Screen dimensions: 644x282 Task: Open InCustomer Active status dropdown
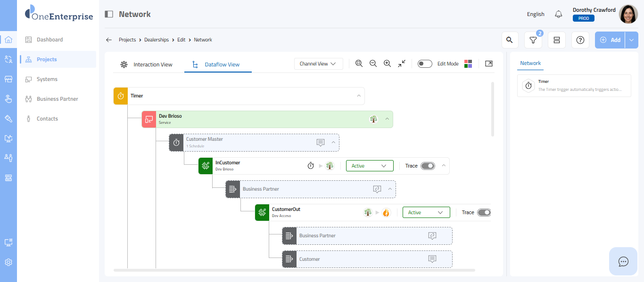370,166
